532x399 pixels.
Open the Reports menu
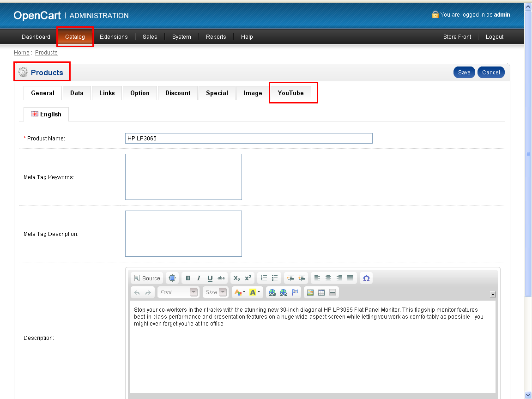pyautogui.click(x=216, y=36)
